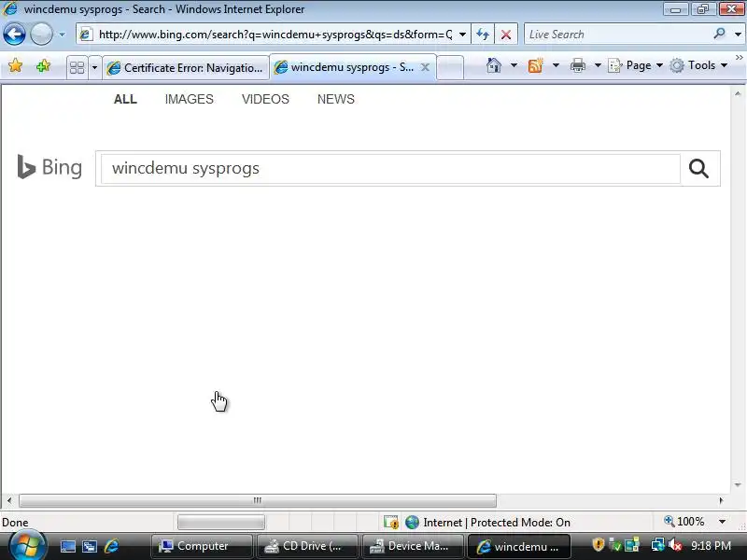Close the wincdemu sysprogs tab
The image size is (747, 560).
point(425,67)
